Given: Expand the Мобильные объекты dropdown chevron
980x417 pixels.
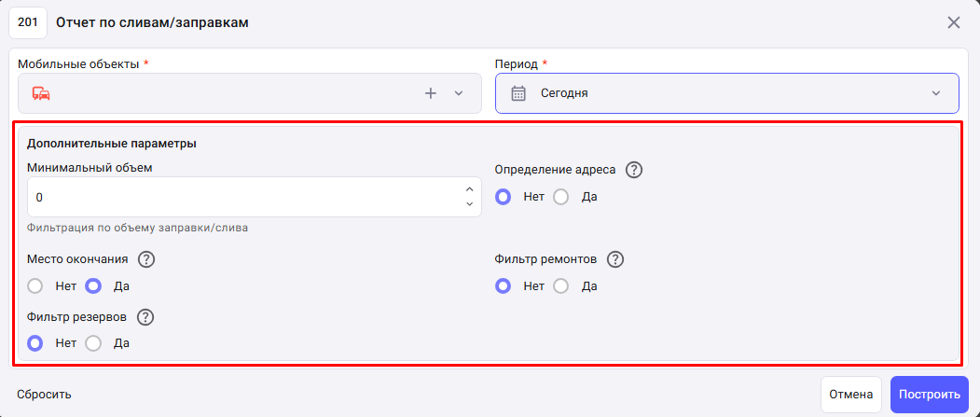Looking at the screenshot, I should (458, 94).
